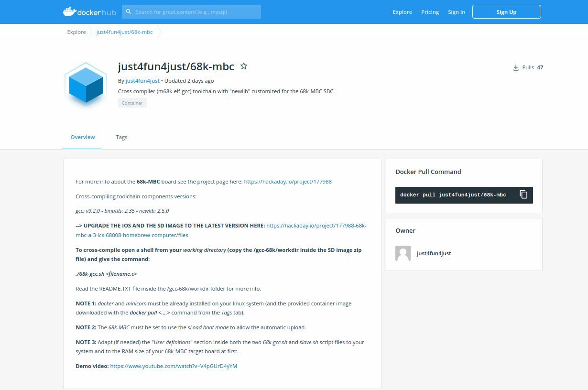
Task: Click owner name just4fun4just in Owner panel
Action: point(434,253)
